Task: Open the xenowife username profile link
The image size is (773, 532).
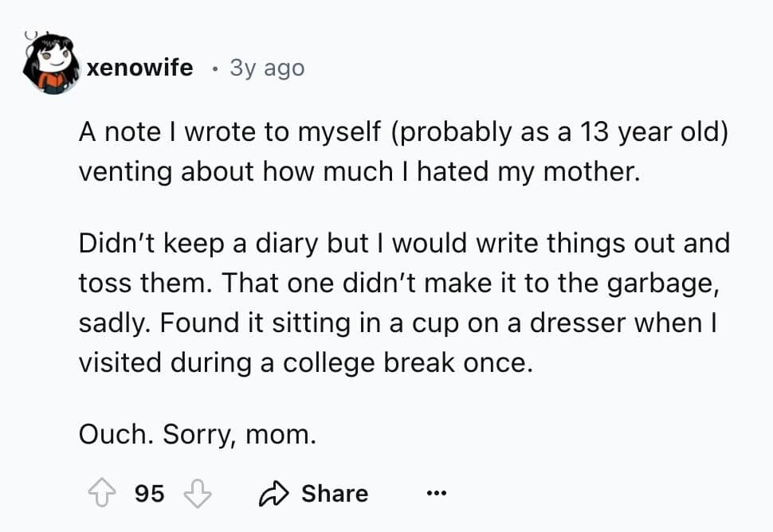Action: (x=139, y=68)
